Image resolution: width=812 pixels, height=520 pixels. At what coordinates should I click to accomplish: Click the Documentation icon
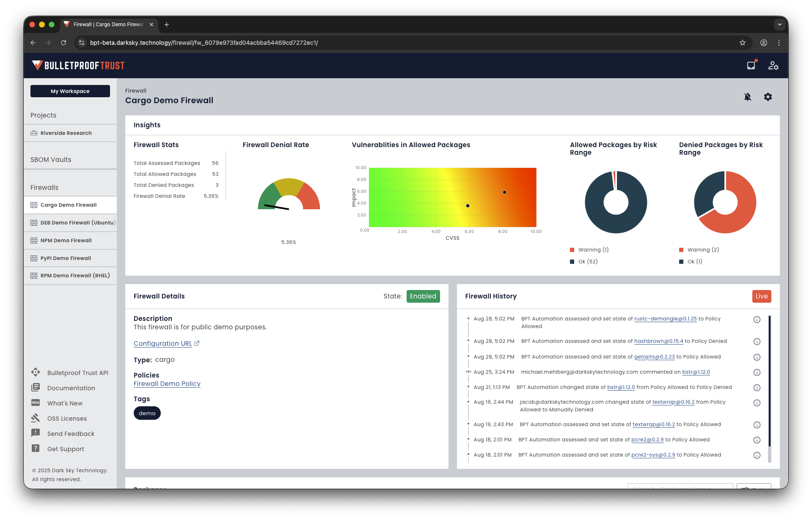coord(36,388)
